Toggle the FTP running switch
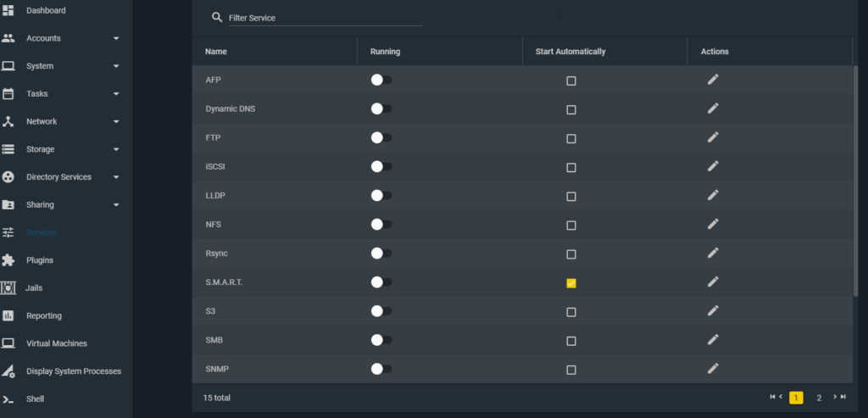Viewport: 868px width, 418px height. click(x=381, y=137)
